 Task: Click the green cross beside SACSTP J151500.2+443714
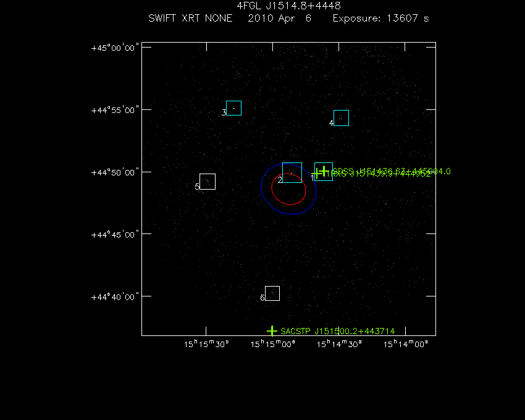272,331
